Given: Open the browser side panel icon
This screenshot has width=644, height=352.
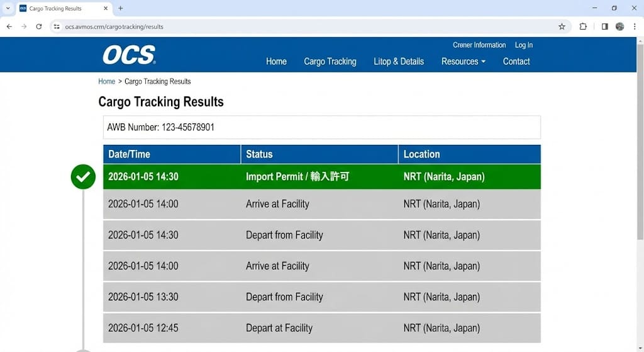Looking at the screenshot, I should pyautogui.click(x=604, y=26).
